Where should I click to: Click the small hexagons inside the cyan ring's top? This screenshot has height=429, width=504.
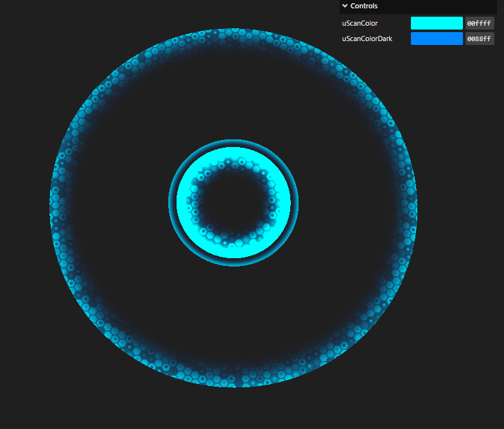click(x=234, y=166)
